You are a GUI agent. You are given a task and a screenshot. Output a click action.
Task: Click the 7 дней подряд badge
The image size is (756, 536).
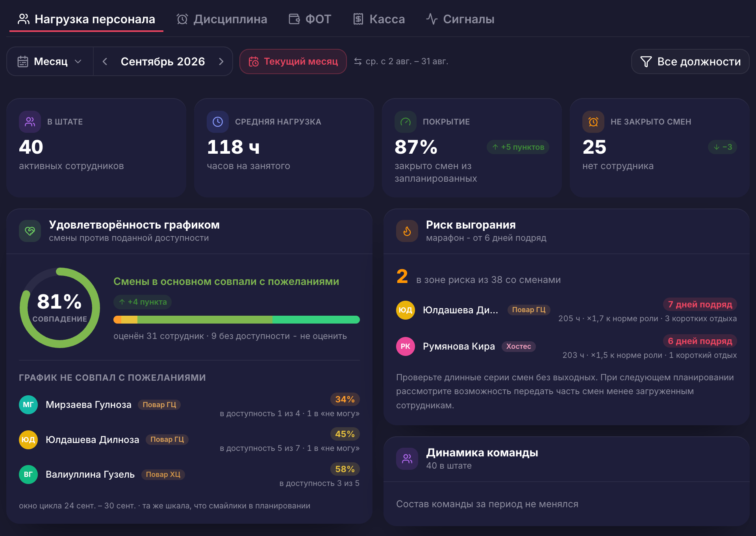700,304
